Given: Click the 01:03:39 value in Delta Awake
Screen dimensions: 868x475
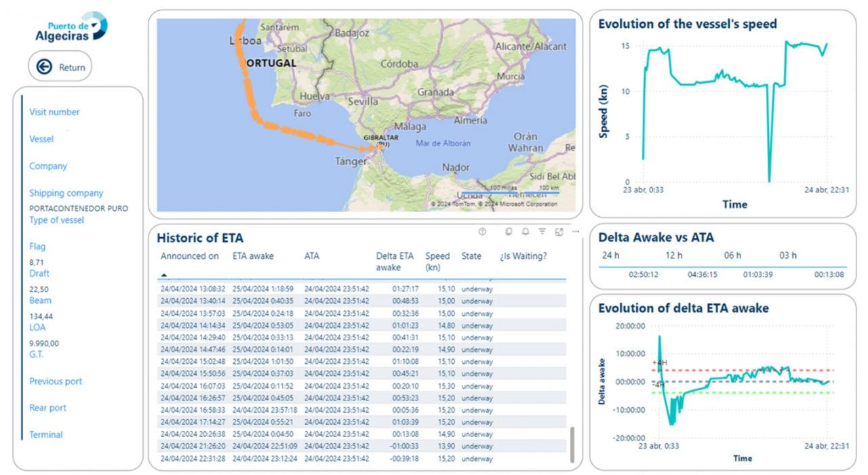Looking at the screenshot, I should [x=757, y=274].
